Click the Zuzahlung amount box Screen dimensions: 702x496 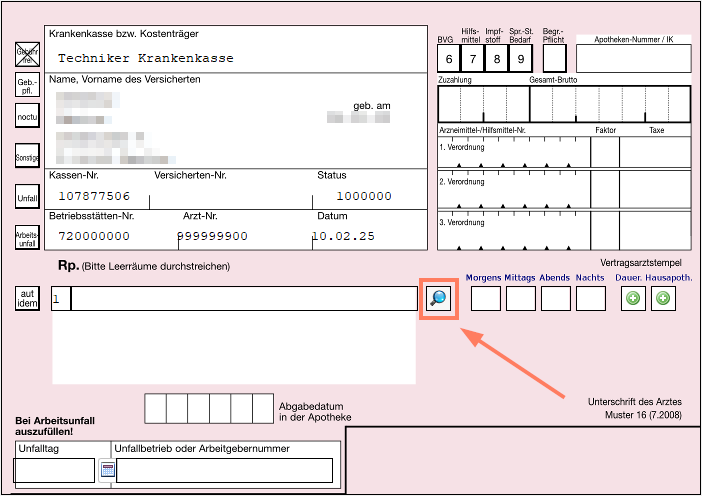[484, 104]
